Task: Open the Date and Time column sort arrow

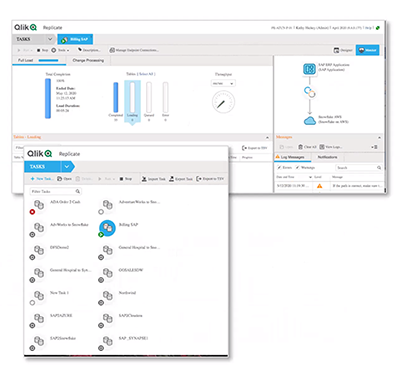Action: point(310,177)
